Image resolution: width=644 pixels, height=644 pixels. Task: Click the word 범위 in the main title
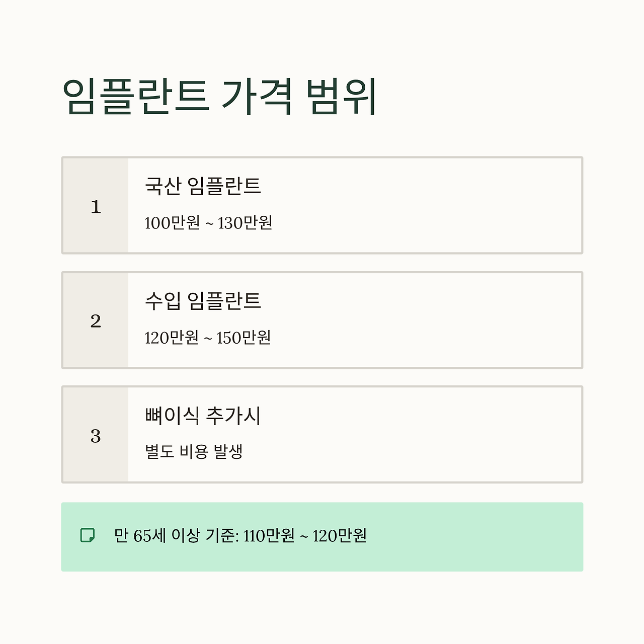tap(343, 96)
